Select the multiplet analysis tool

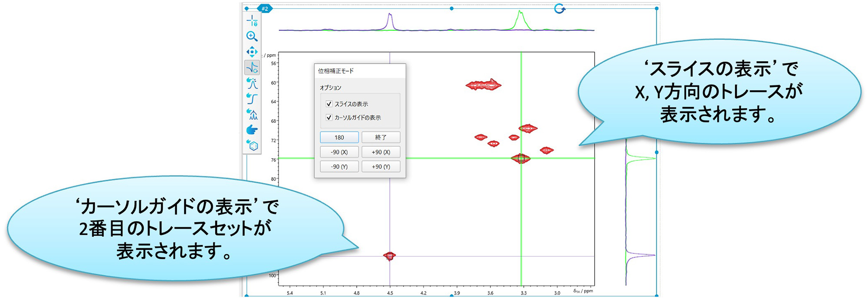click(252, 115)
